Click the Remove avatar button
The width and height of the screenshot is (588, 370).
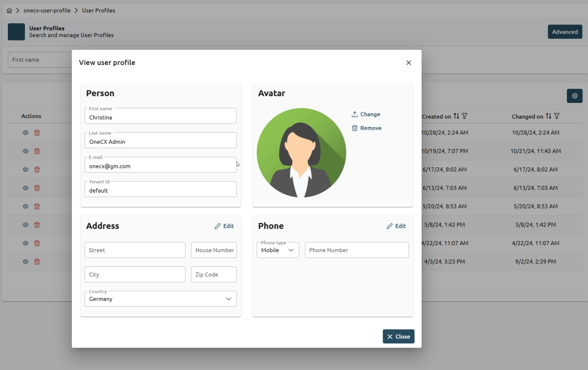click(366, 128)
